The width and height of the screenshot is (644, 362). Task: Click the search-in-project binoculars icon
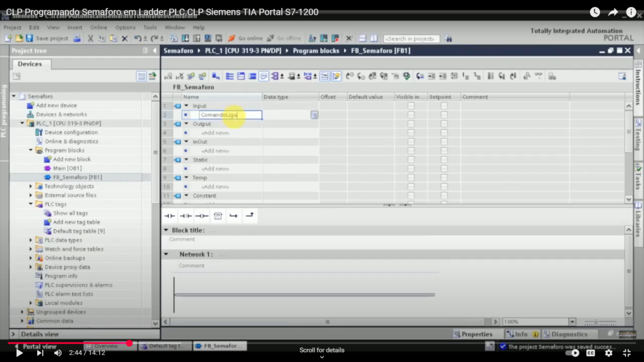point(448,38)
